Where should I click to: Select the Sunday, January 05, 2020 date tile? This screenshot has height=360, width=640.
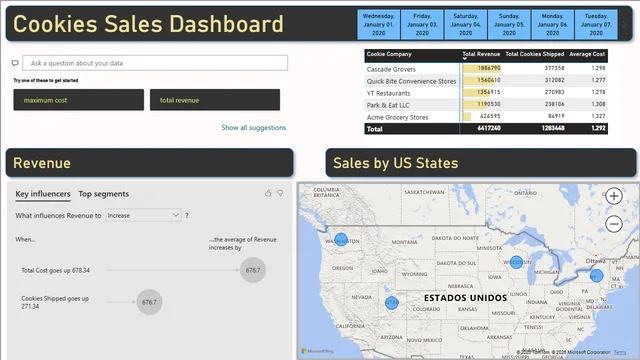click(509, 24)
